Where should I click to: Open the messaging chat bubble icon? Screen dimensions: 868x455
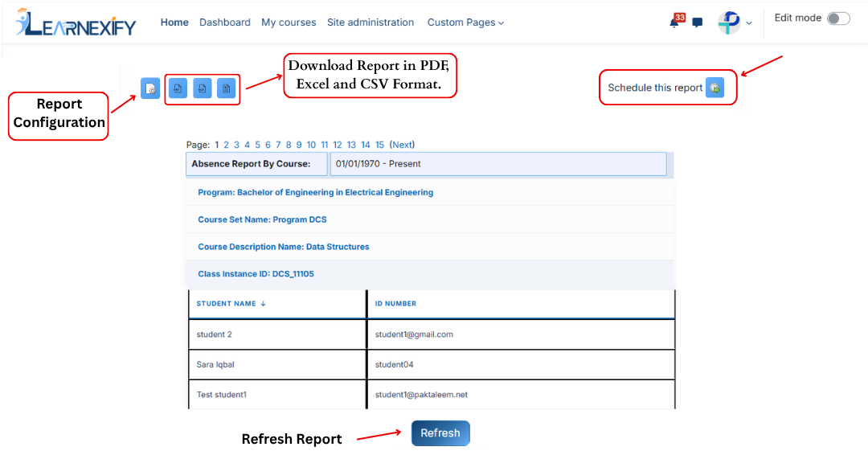pyautogui.click(x=698, y=23)
